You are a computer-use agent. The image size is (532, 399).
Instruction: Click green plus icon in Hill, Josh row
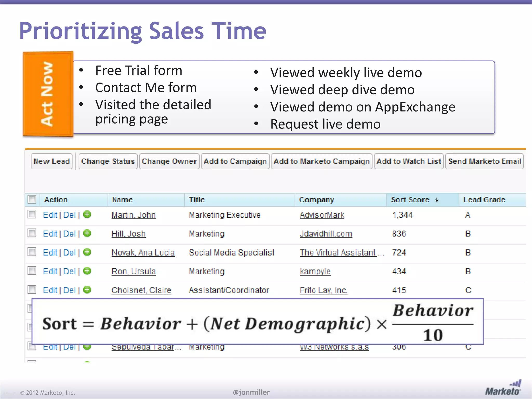click(87, 233)
